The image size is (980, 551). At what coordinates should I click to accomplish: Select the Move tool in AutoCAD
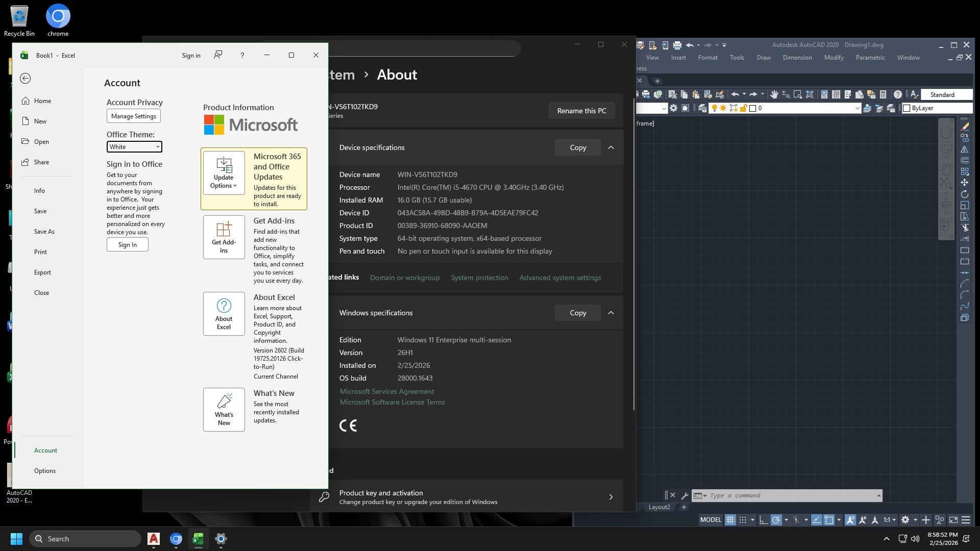965,183
